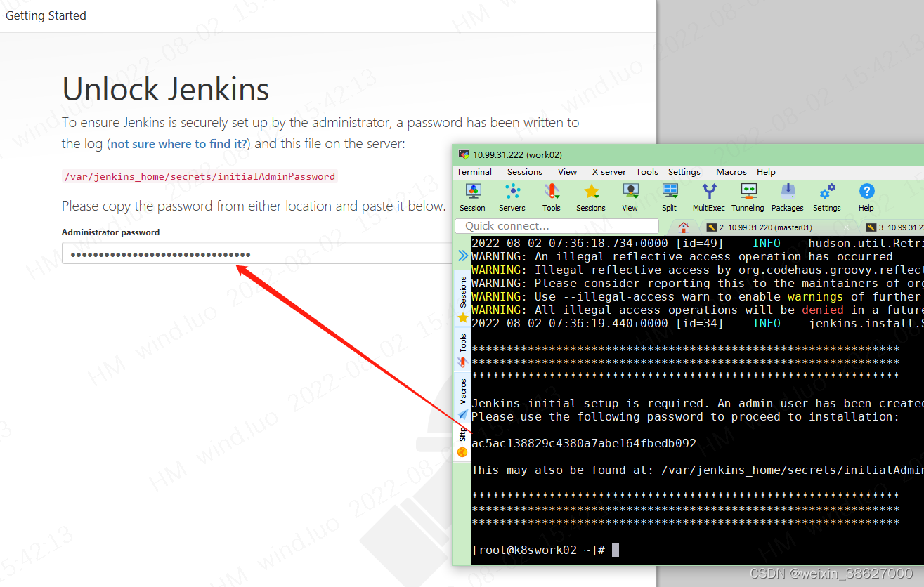The height and width of the screenshot is (587, 924).
Task: Open the Sftp vertical side tab
Action: [x=462, y=442]
